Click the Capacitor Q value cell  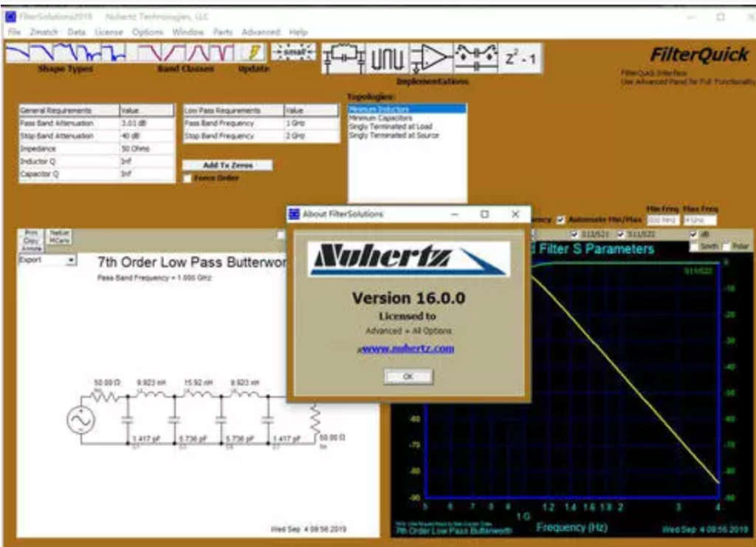pos(147,174)
